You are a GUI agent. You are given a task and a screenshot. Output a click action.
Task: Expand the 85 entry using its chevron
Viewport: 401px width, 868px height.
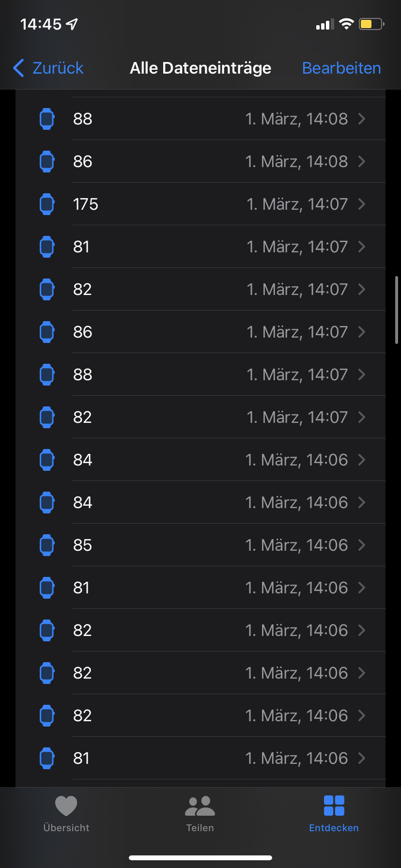(x=362, y=545)
